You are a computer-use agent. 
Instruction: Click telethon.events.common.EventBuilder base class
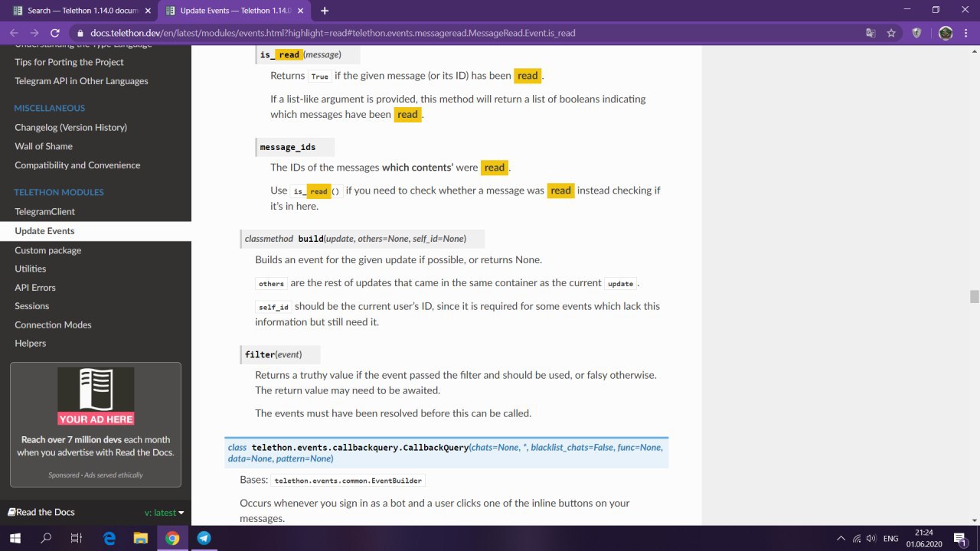(348, 481)
